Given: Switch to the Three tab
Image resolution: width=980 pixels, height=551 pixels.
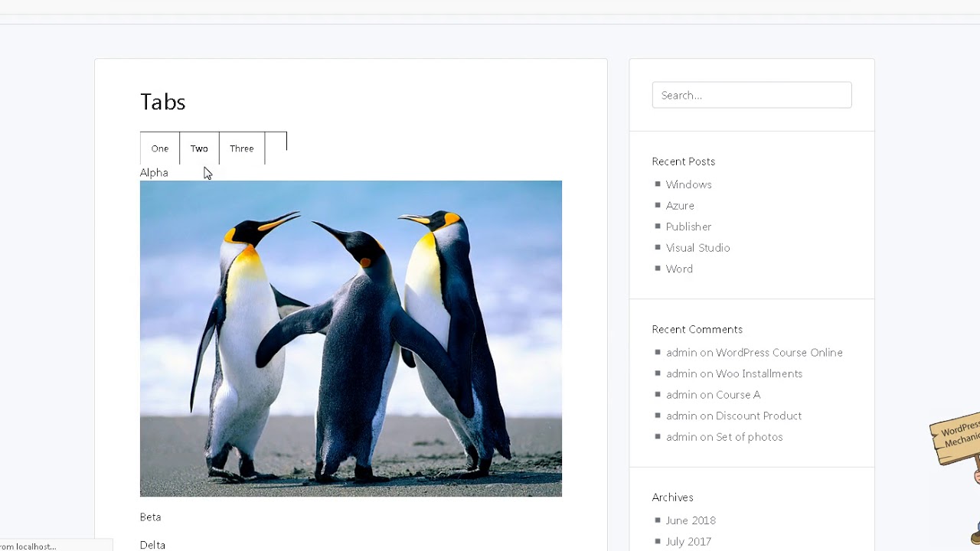Looking at the screenshot, I should point(242,148).
